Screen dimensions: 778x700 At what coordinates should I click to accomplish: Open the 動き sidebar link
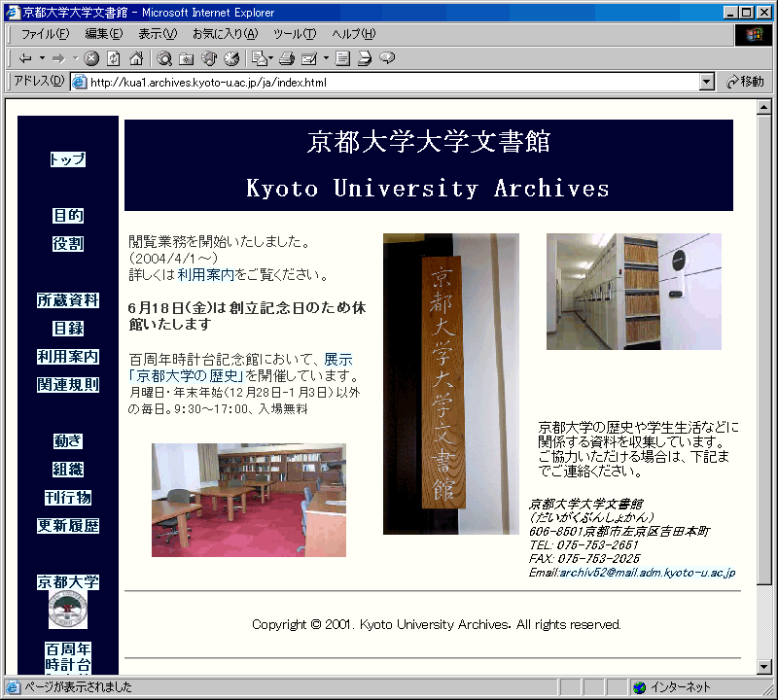tap(68, 441)
